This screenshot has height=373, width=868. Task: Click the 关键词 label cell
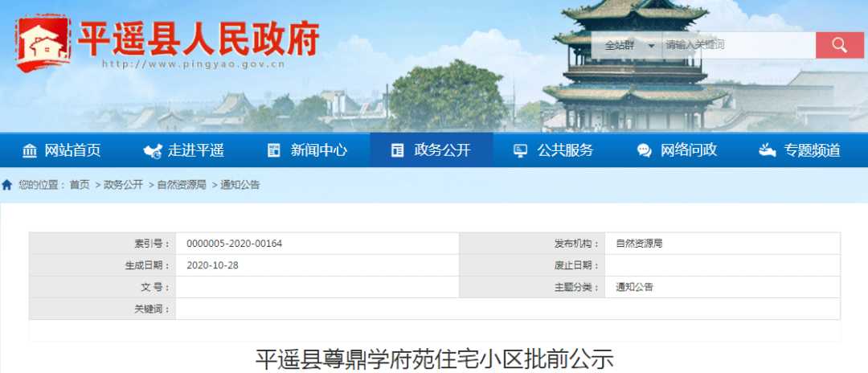coord(102,309)
